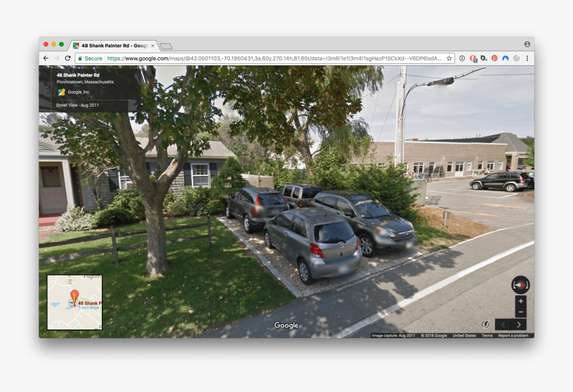Click the green Secure padlock indicator

click(90, 59)
